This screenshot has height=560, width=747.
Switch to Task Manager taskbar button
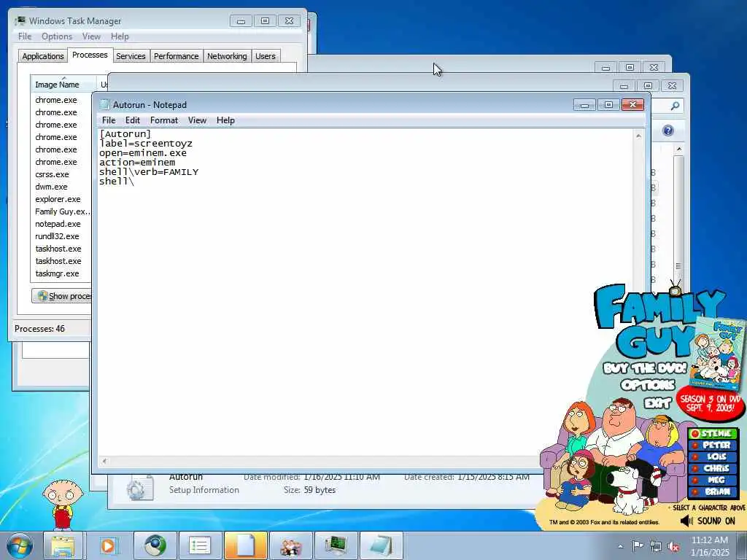pos(336,545)
